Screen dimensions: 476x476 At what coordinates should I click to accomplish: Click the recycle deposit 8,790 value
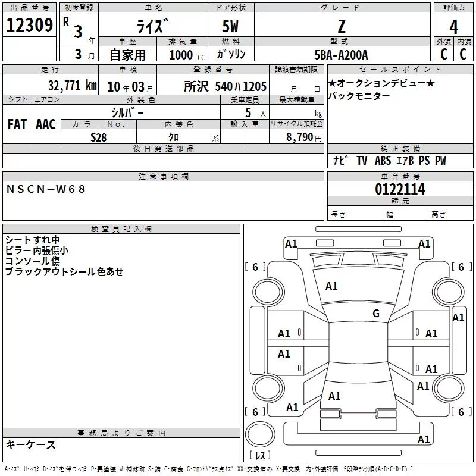[300, 137]
